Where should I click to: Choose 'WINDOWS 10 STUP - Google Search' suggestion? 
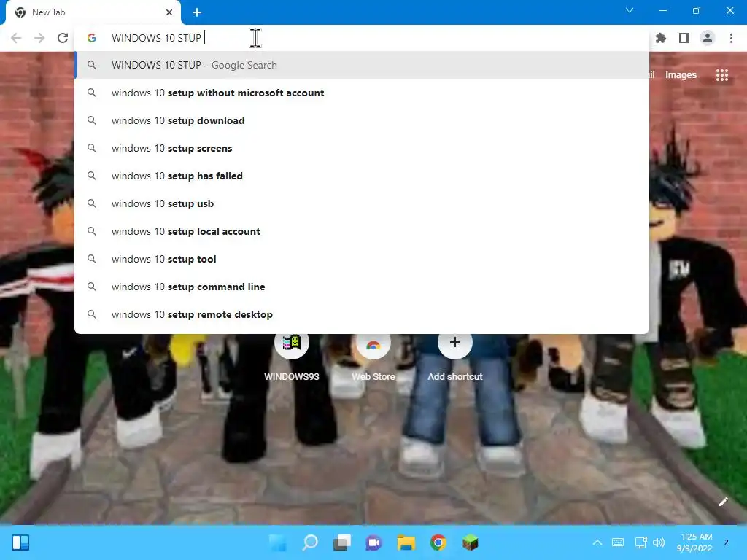tap(362, 65)
